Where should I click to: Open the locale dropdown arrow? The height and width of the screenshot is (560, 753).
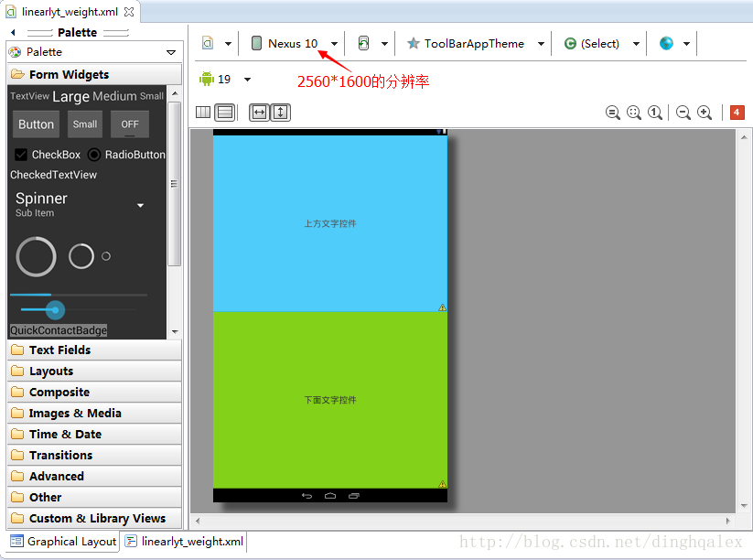click(x=687, y=44)
